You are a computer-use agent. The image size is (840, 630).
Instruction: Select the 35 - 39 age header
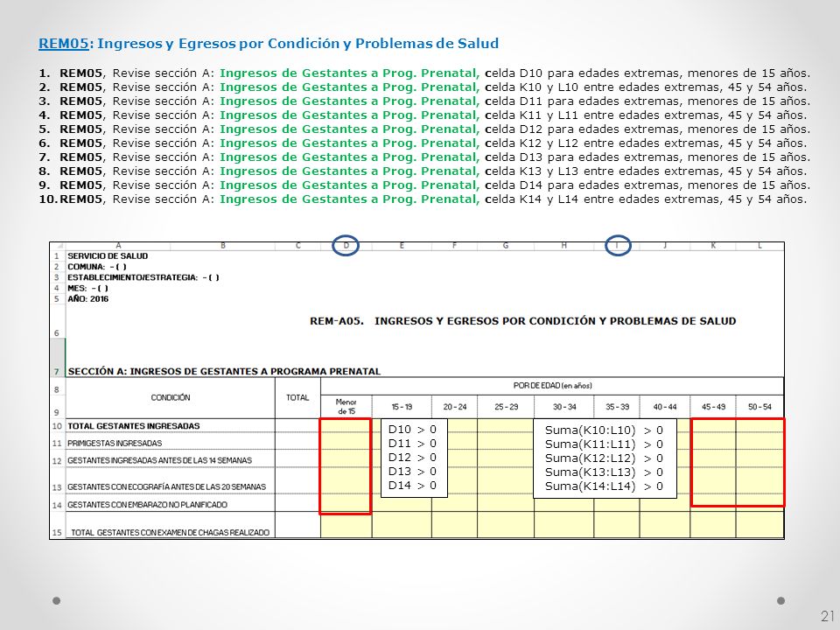point(617,407)
